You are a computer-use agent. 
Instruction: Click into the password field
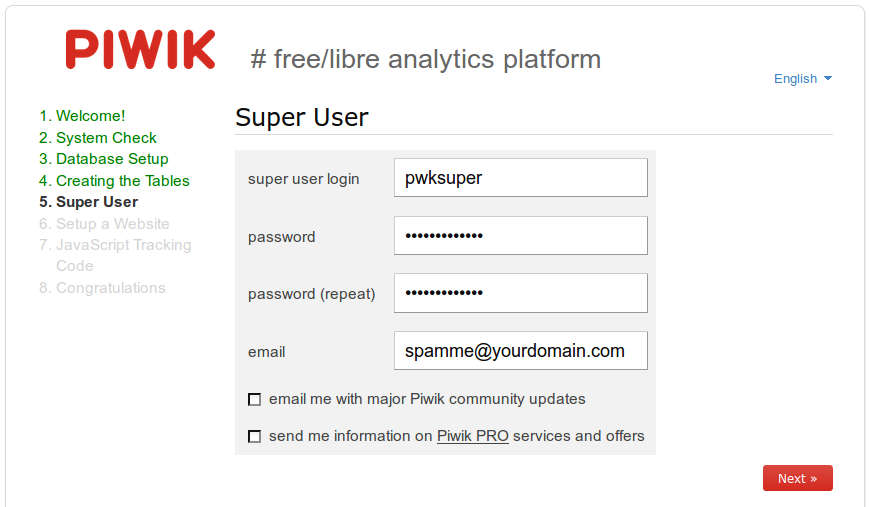(520, 236)
